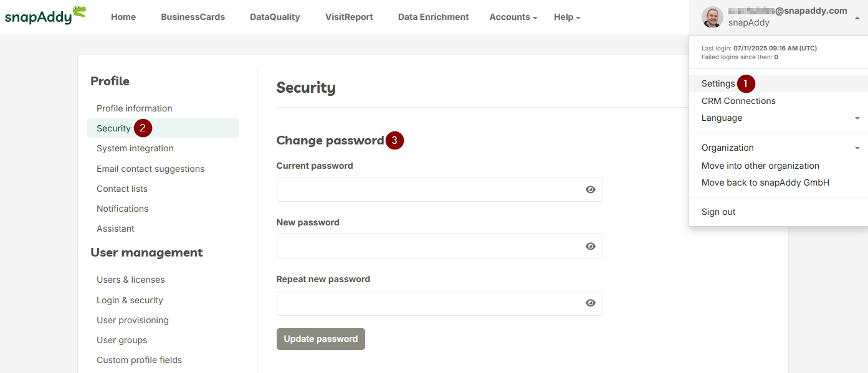
Task: Click the Update password button
Action: (x=321, y=339)
